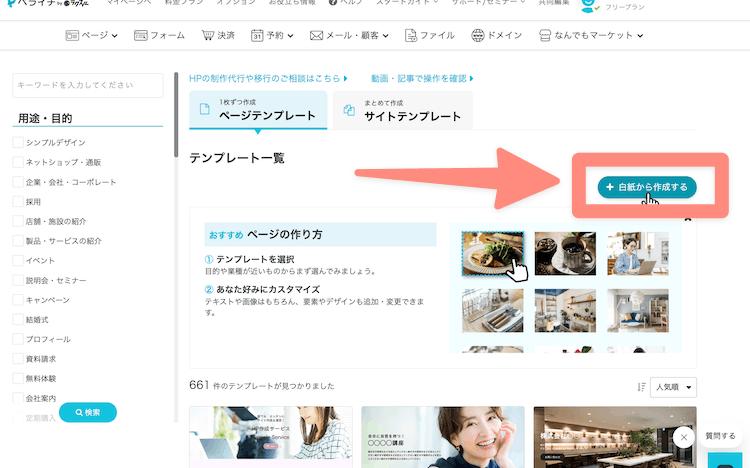
Task: Click the 用途・目的 sidebar heading
Action: [45, 118]
